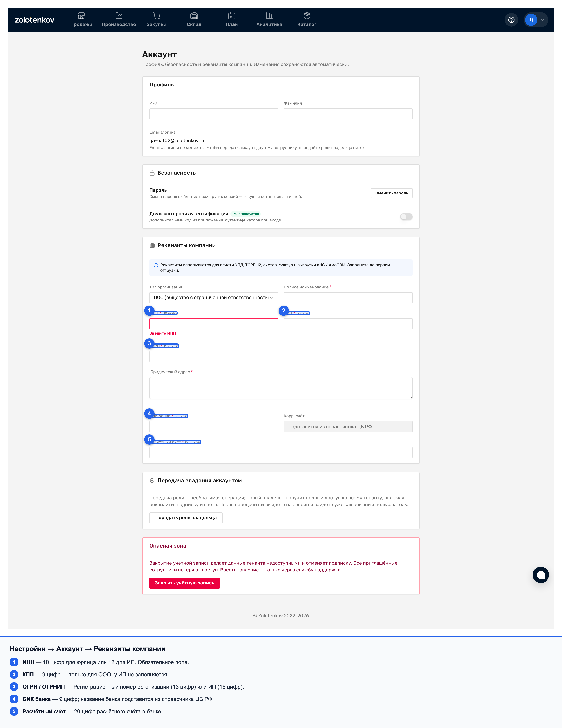The width and height of the screenshot is (562, 728).
Task: Click the Полное наименование field
Action: coord(348,298)
